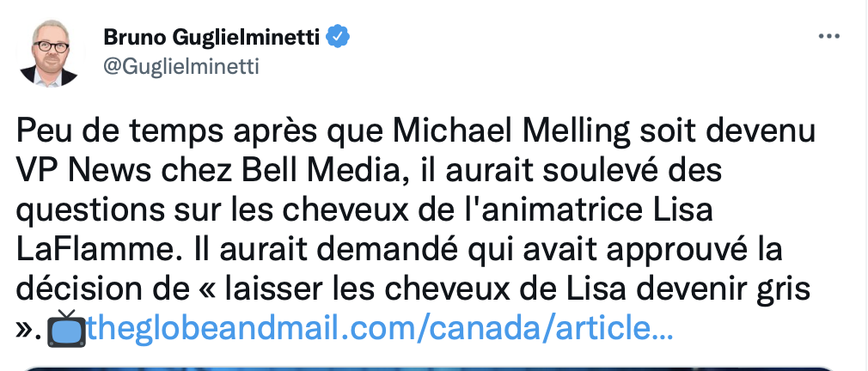Click the link preview card below the tweet
868x371 pixels.
[429, 368]
